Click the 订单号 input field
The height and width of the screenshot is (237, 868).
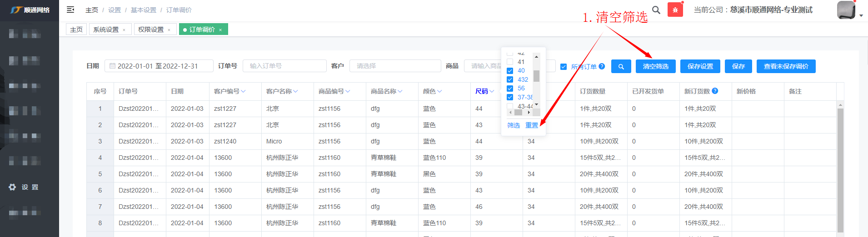click(284, 66)
